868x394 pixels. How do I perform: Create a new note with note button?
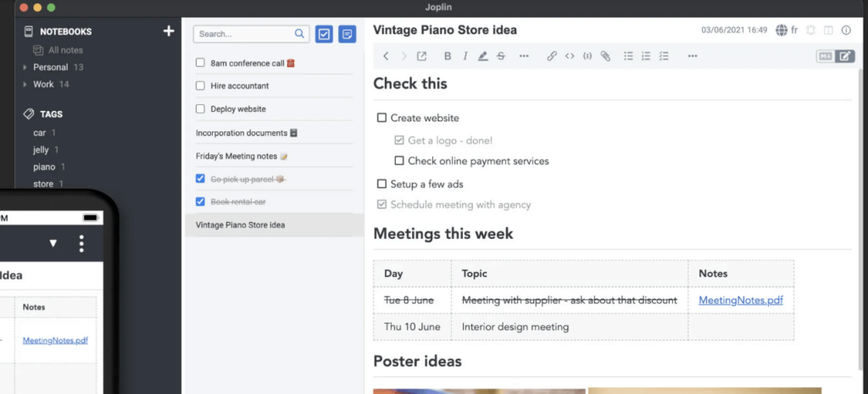tap(347, 34)
